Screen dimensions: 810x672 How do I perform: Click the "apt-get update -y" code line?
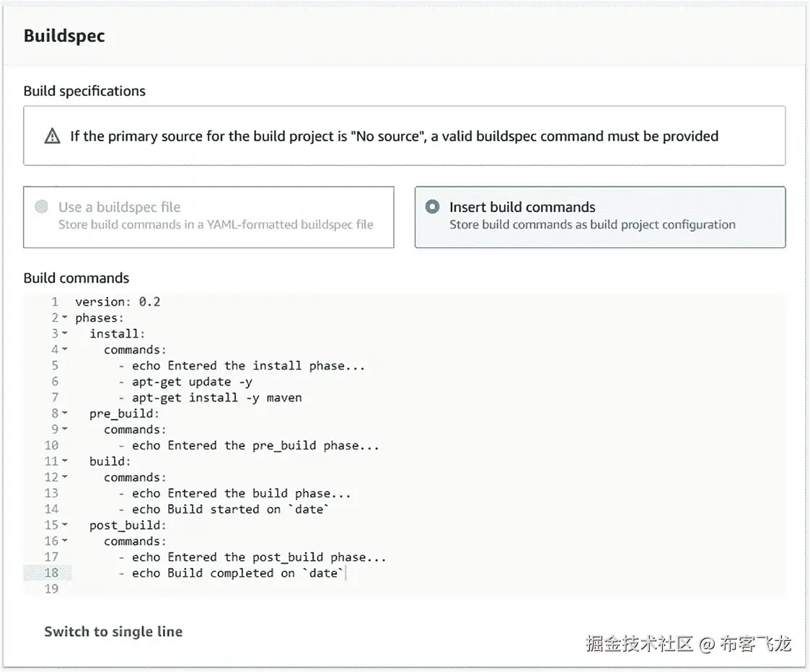point(192,381)
